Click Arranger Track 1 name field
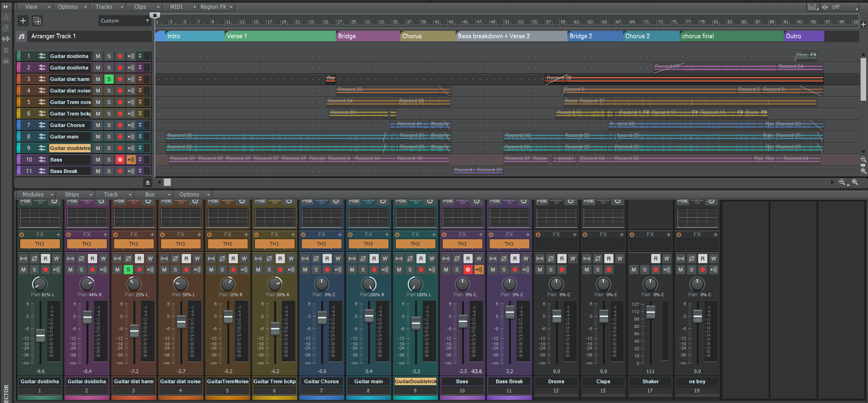 click(x=90, y=36)
